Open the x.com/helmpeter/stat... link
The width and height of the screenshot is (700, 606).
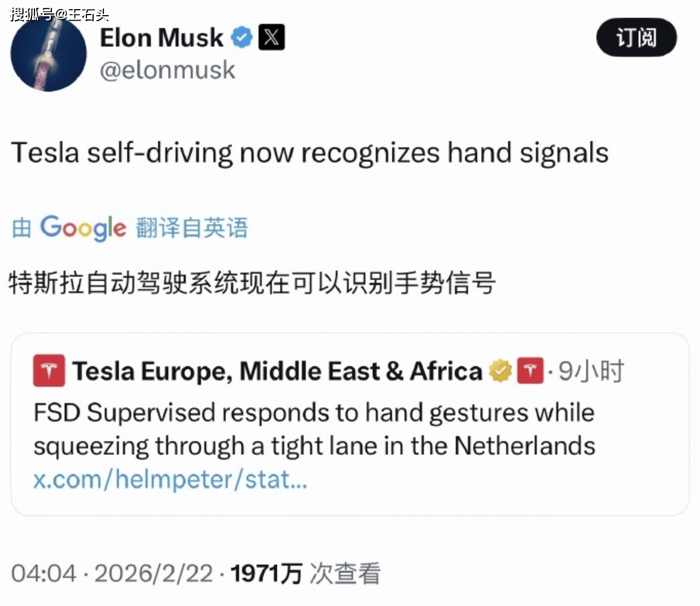170,480
